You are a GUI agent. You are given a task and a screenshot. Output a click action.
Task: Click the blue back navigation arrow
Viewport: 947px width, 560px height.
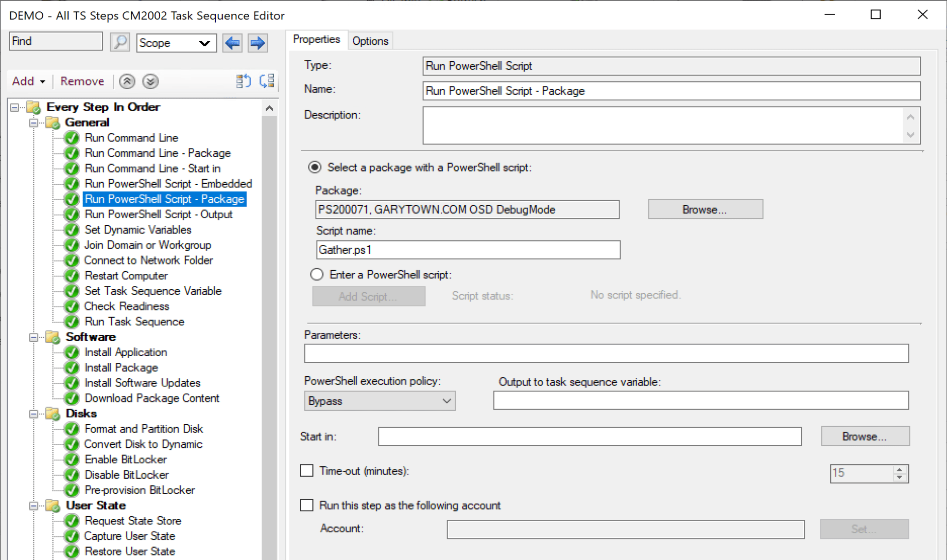point(232,43)
